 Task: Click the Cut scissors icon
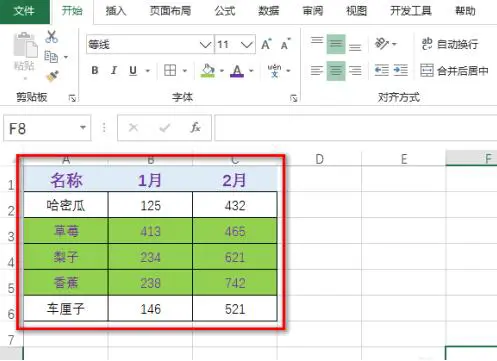pos(52,37)
